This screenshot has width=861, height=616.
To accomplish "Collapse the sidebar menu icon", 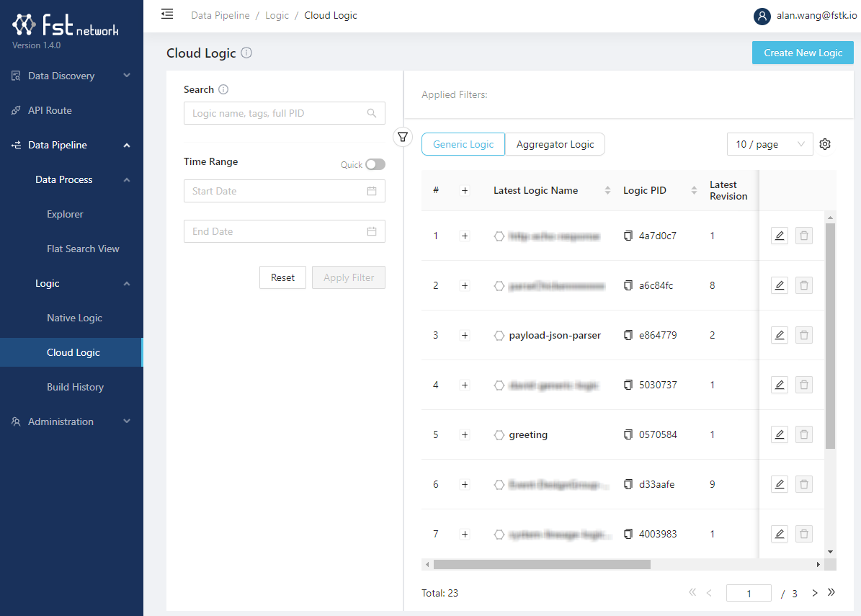I will coord(167,14).
